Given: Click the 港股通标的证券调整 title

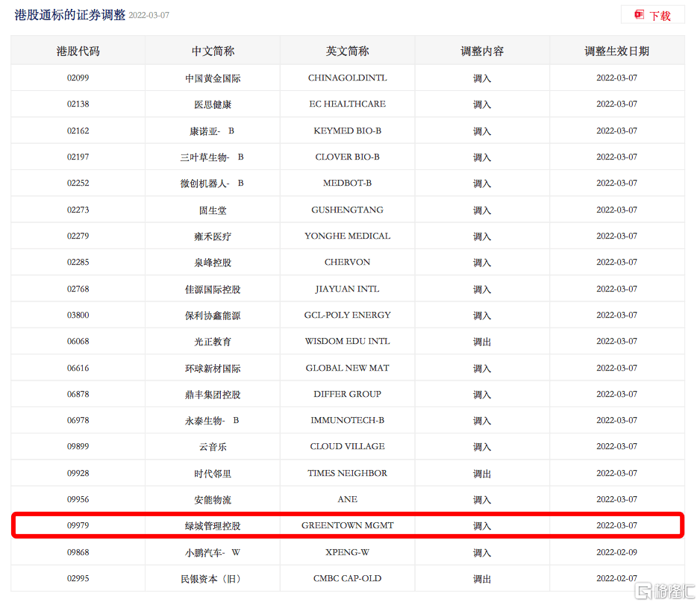Looking at the screenshot, I should [70, 15].
